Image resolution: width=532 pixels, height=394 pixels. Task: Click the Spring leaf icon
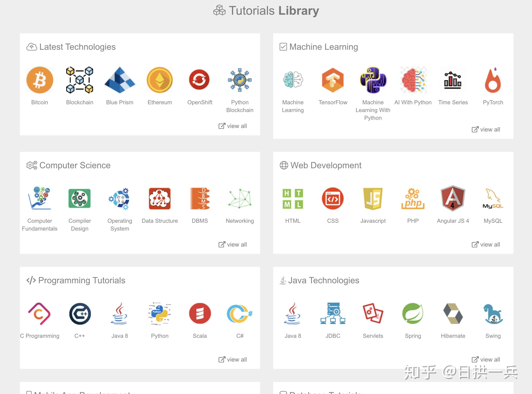click(413, 313)
